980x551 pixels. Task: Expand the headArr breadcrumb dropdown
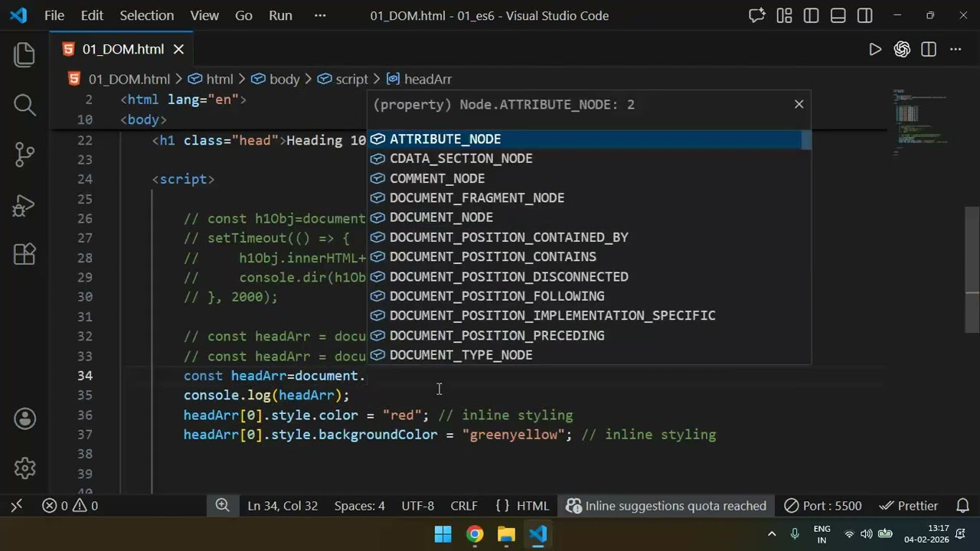tap(419, 79)
